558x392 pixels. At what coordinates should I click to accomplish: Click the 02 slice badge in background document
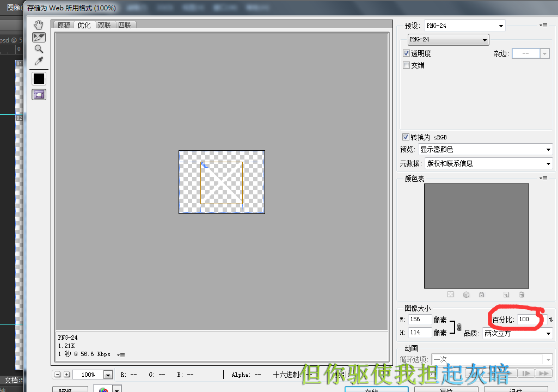[x=19, y=118]
